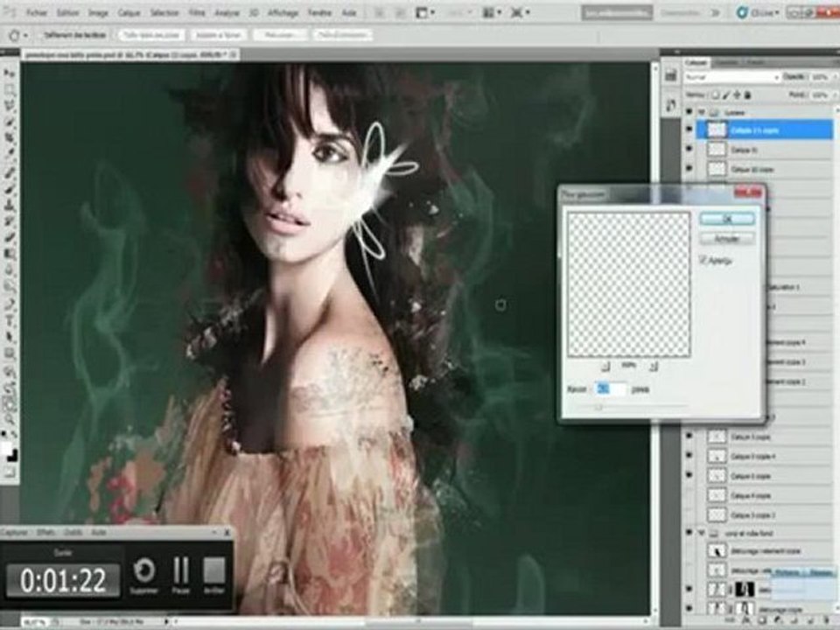Hide the Calque 10 copie layer
This screenshot has height=630, width=840.
pos(689,169)
